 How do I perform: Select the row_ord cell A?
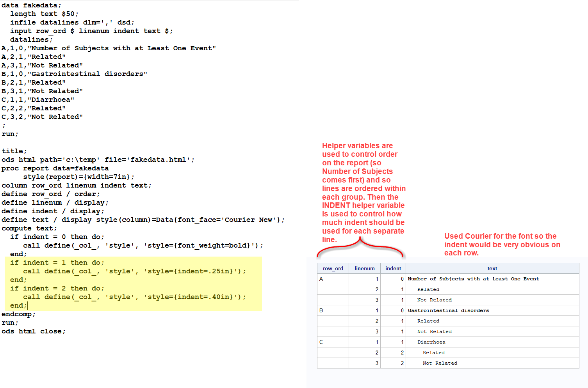333,279
